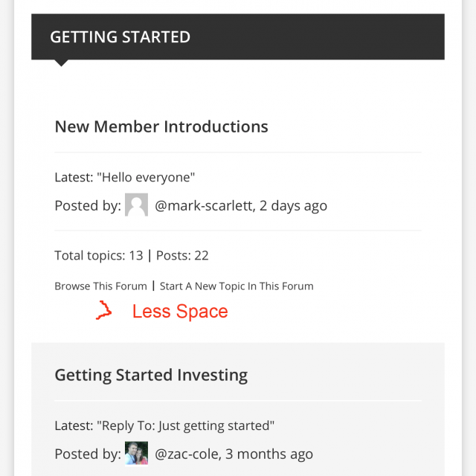Open the New Member Introductions forum

pyautogui.click(x=161, y=126)
